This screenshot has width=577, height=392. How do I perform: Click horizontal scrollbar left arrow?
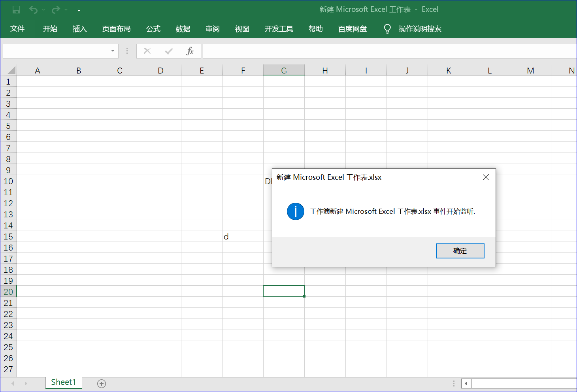(466, 383)
